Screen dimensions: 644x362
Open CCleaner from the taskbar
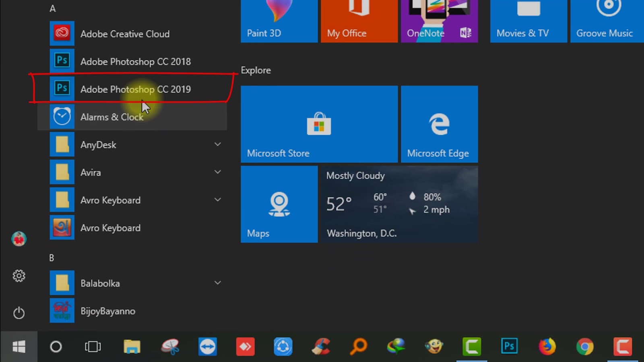point(321,347)
